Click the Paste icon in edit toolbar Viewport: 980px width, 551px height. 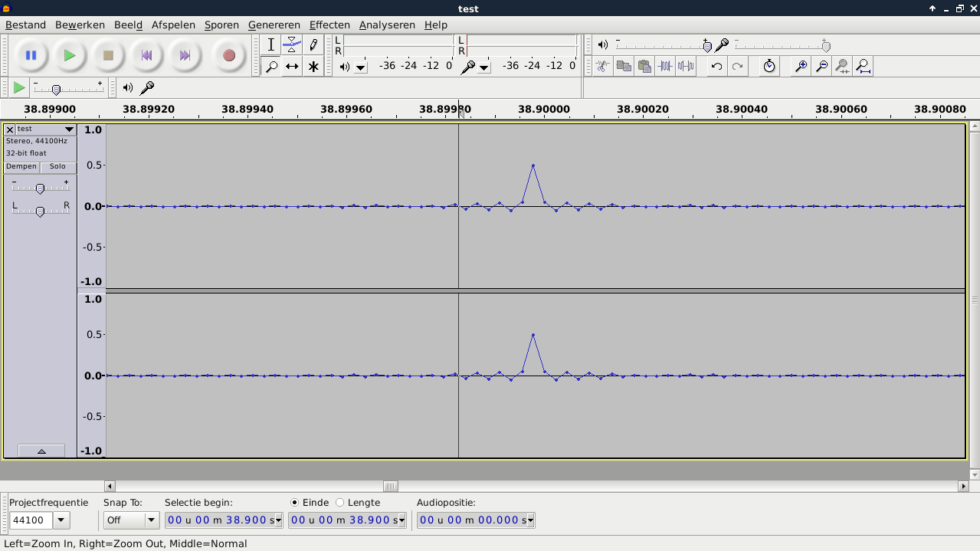644,66
